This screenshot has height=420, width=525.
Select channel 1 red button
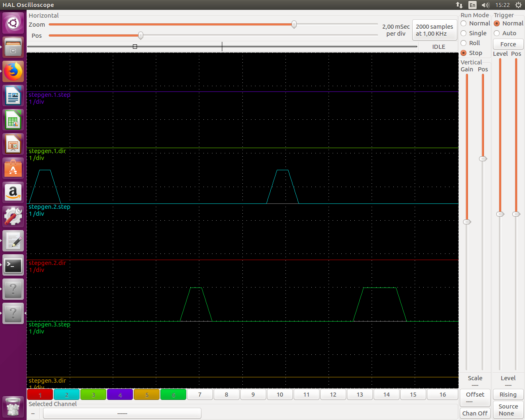(x=40, y=395)
